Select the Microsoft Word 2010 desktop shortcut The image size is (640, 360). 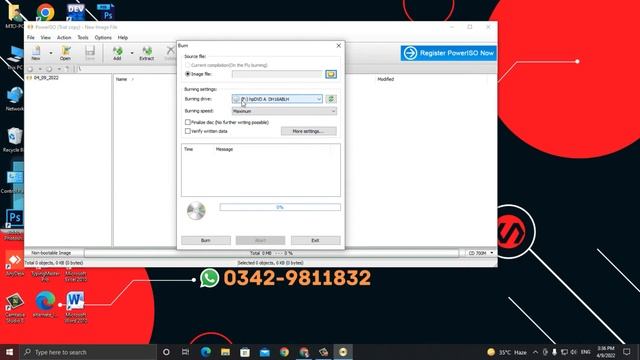click(x=76, y=307)
